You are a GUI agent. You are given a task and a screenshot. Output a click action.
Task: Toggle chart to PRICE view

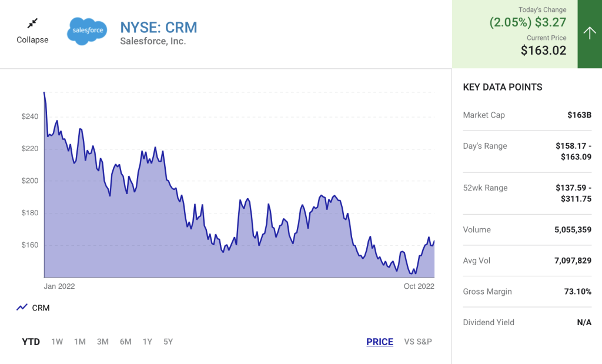coord(380,342)
